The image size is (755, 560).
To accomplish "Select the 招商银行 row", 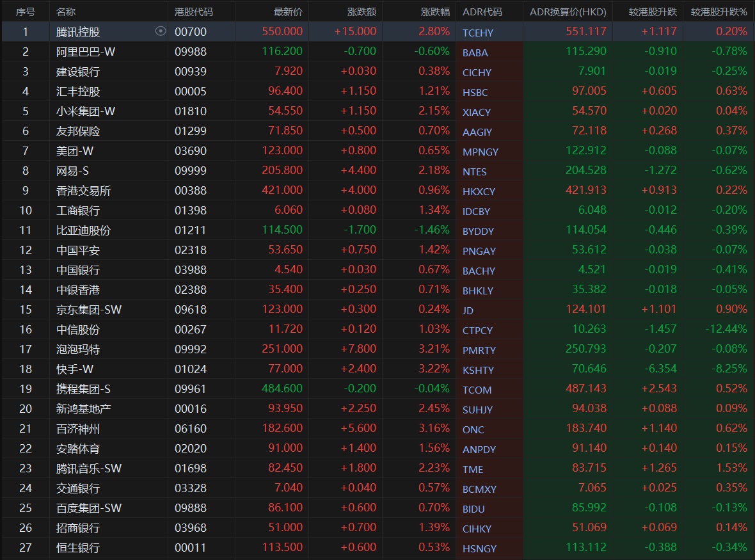I will (78, 527).
